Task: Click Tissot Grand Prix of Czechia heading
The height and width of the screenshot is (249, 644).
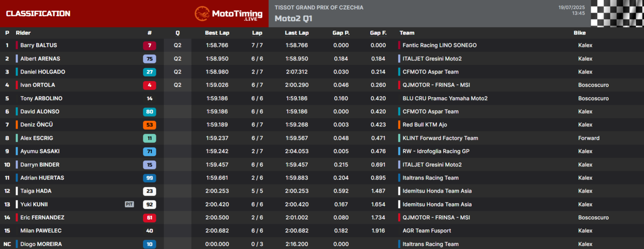Action: click(x=319, y=8)
